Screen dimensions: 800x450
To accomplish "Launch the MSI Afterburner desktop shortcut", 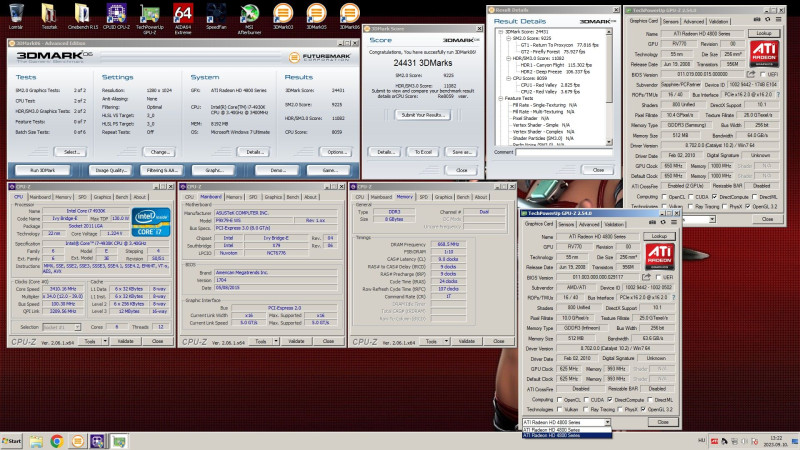I will click(249, 18).
